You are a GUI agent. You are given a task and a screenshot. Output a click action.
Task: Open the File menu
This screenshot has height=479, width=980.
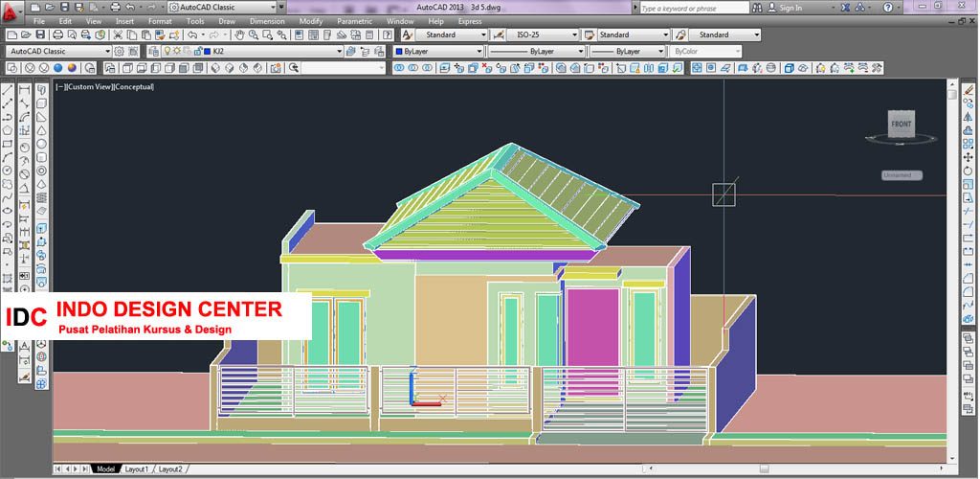(38, 21)
